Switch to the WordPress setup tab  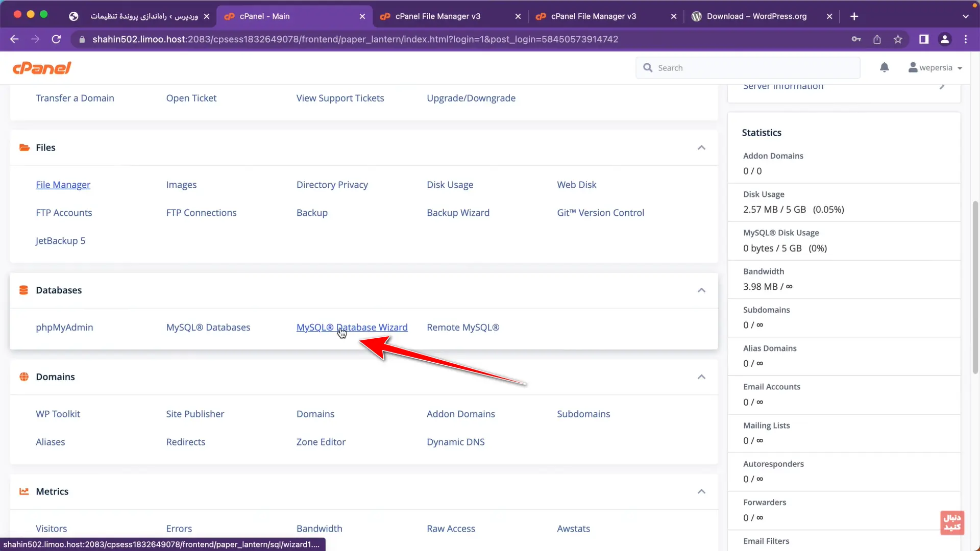138,16
